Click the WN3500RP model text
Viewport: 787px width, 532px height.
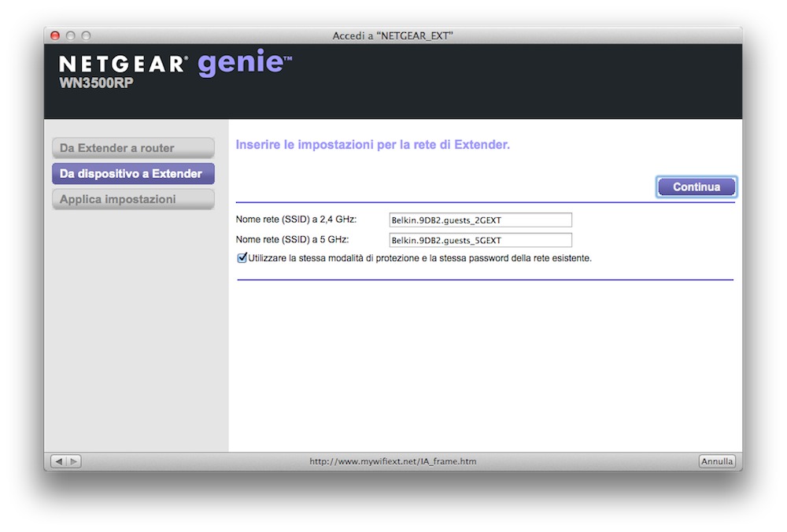point(96,83)
